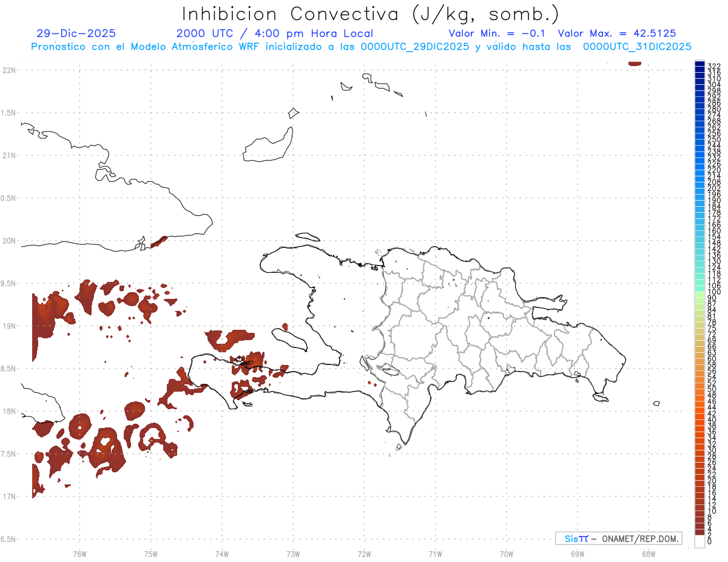Click the 18N latitude label
Screen dimensions: 728x562
click(9, 411)
